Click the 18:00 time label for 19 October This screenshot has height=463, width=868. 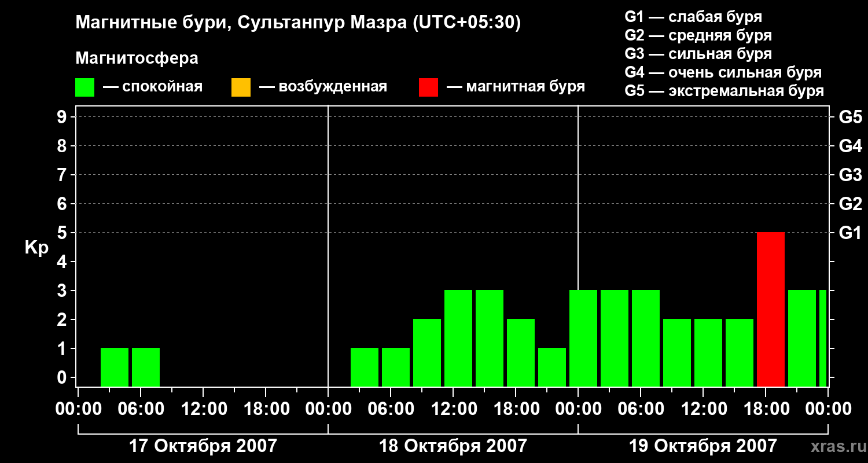766,409
